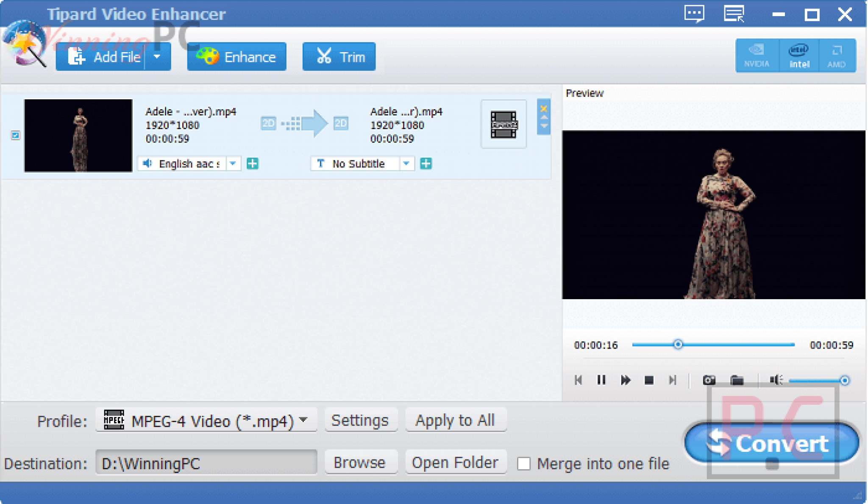868x504 pixels.
Task: Enable Merge into one file
Action: click(x=524, y=465)
